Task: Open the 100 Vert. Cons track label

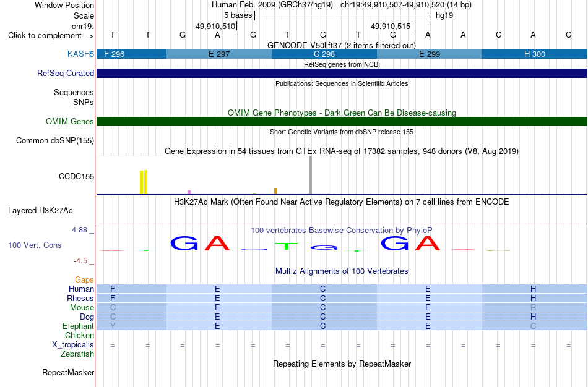Action: pos(35,245)
